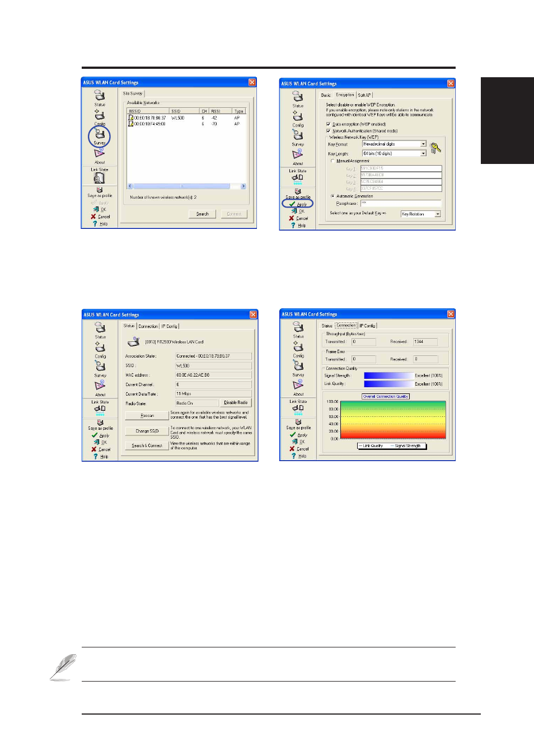Click the Search button in Site Survey
Image resolution: width=534 pixels, height=756 pixels.
[x=203, y=214]
